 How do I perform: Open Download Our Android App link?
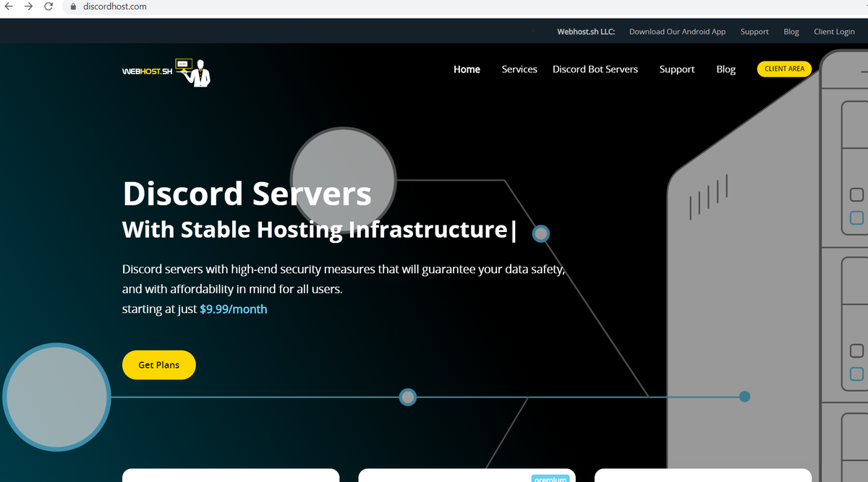coord(677,32)
